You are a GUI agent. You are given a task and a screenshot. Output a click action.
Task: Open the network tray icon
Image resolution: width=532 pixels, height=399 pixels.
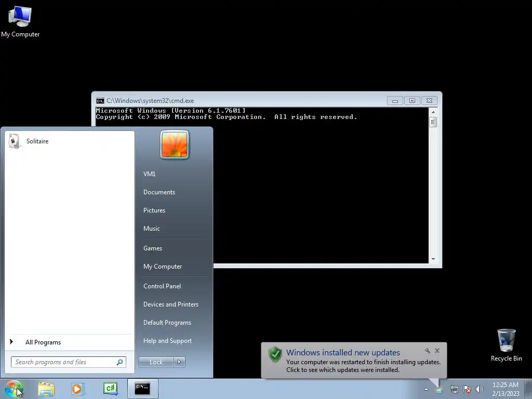454,389
